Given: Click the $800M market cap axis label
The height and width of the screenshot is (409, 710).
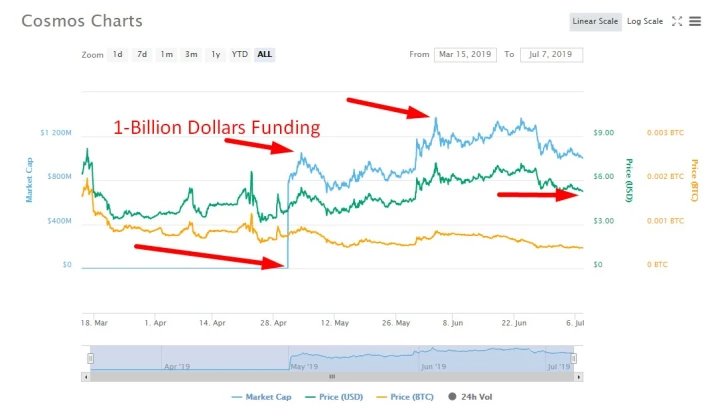Looking at the screenshot, I should tap(59, 177).
